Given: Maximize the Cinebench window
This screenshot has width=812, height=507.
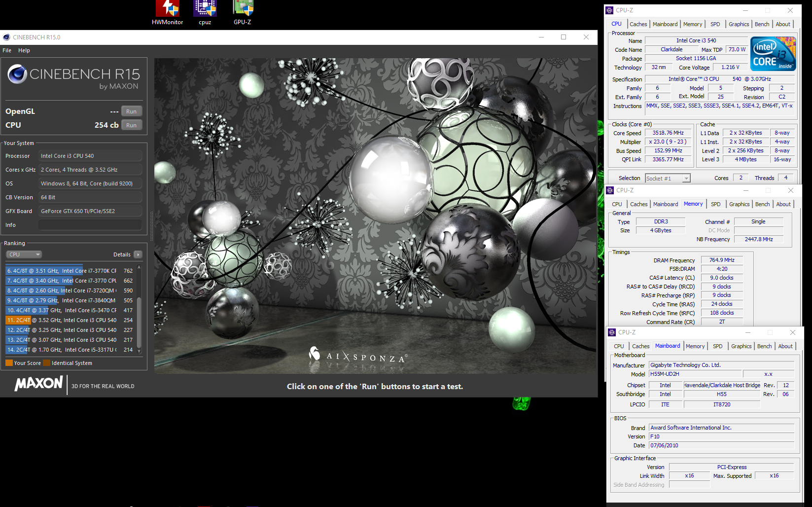Looking at the screenshot, I should click(x=564, y=37).
